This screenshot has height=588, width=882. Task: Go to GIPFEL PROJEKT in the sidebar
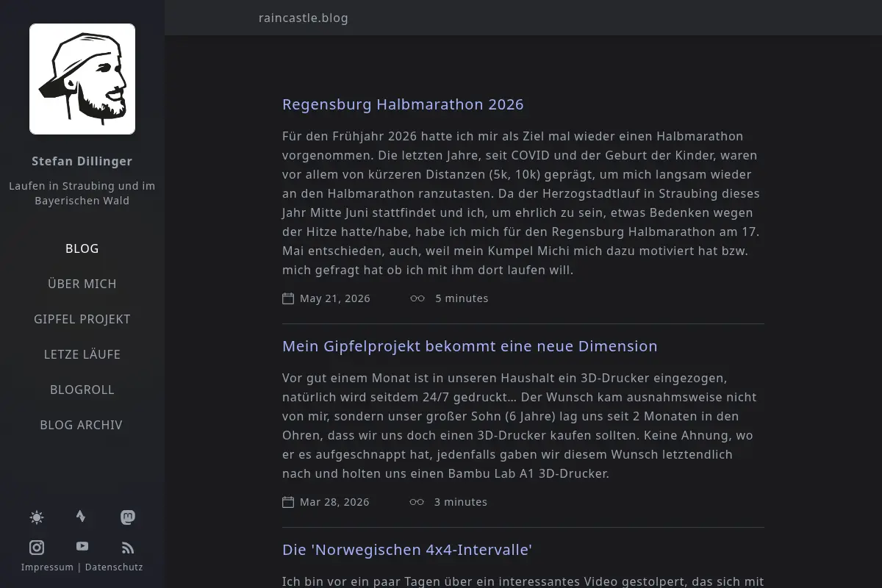tap(82, 319)
